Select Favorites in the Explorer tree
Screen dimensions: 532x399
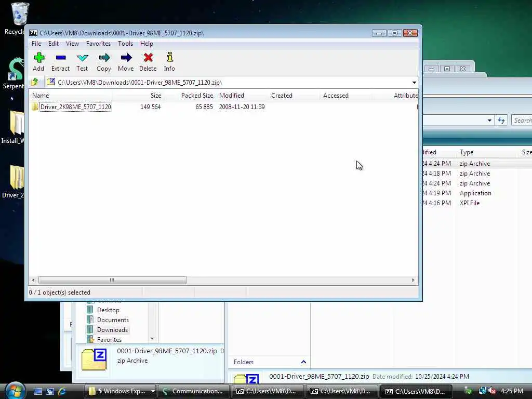pyautogui.click(x=109, y=339)
